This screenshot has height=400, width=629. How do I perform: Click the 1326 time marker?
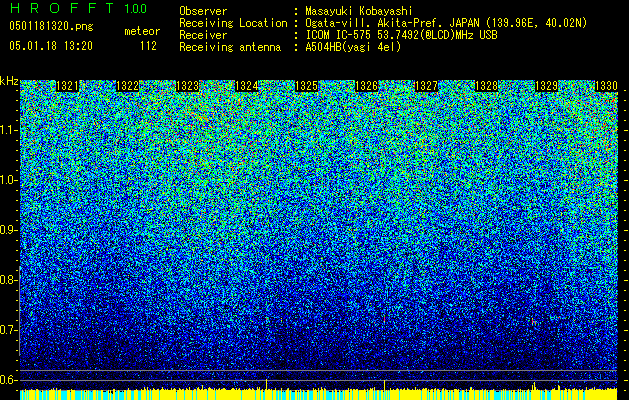pyautogui.click(x=367, y=86)
